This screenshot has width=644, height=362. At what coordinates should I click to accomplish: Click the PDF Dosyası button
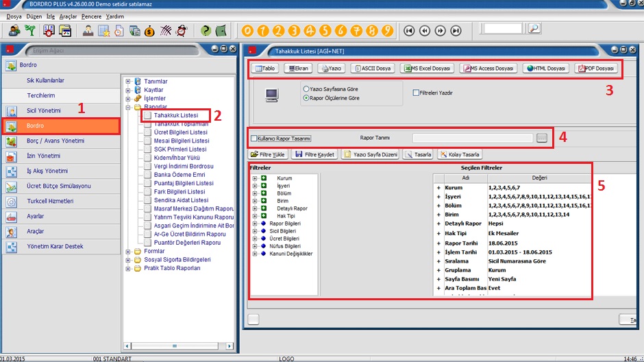[x=596, y=68]
